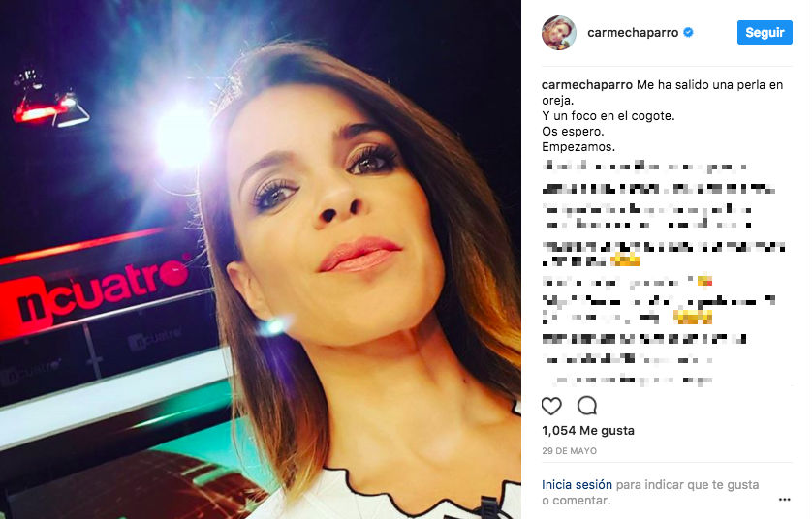Click the caption line 'Os espero.'

(x=573, y=132)
